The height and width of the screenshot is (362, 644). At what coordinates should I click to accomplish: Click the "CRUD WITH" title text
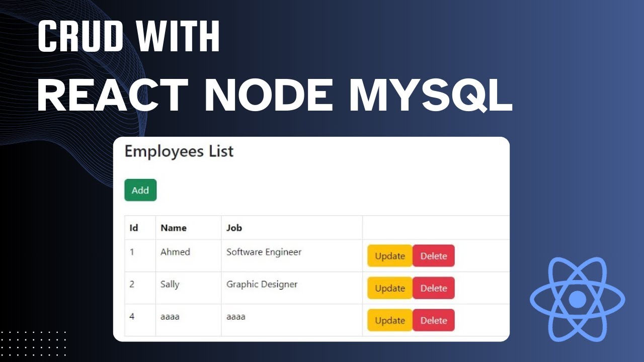[129, 37]
